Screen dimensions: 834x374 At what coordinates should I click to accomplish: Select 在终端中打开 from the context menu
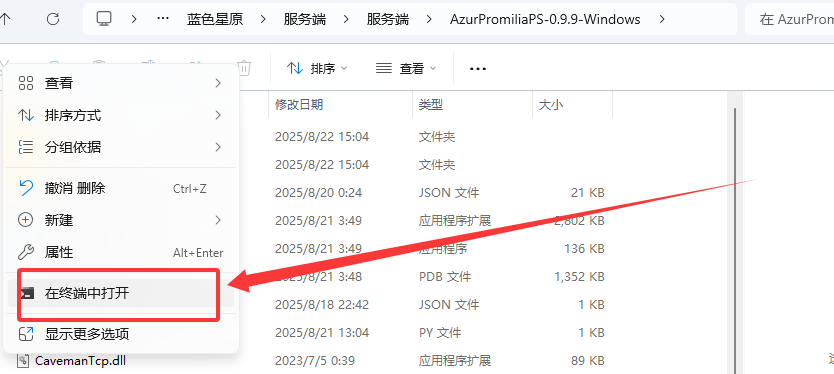coord(121,293)
